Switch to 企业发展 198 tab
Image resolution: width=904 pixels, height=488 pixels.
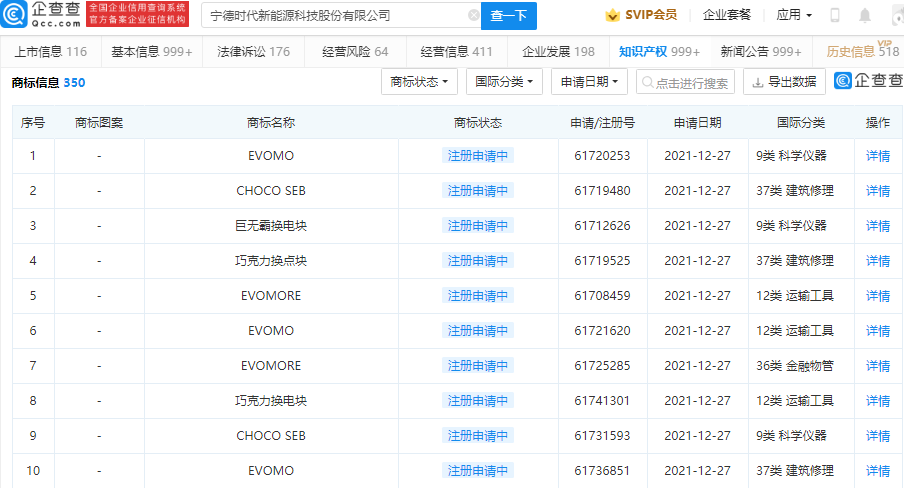pos(558,51)
